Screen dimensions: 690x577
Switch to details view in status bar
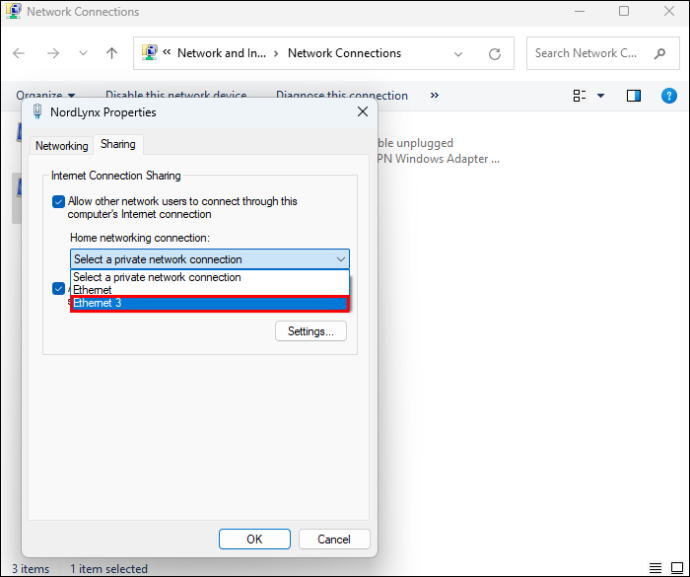pos(655,568)
